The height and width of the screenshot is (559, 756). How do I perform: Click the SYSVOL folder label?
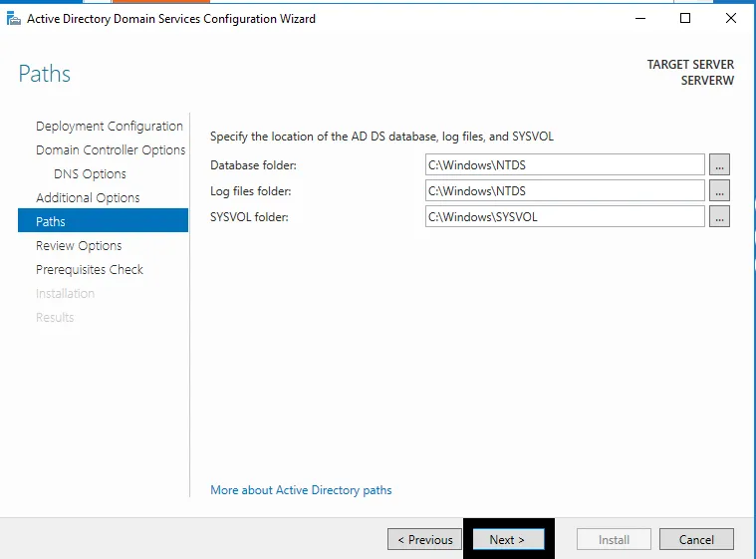coord(249,217)
